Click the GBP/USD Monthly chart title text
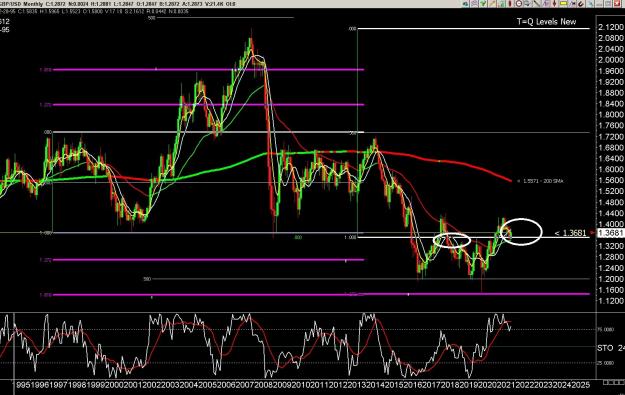 tap(21, 4)
